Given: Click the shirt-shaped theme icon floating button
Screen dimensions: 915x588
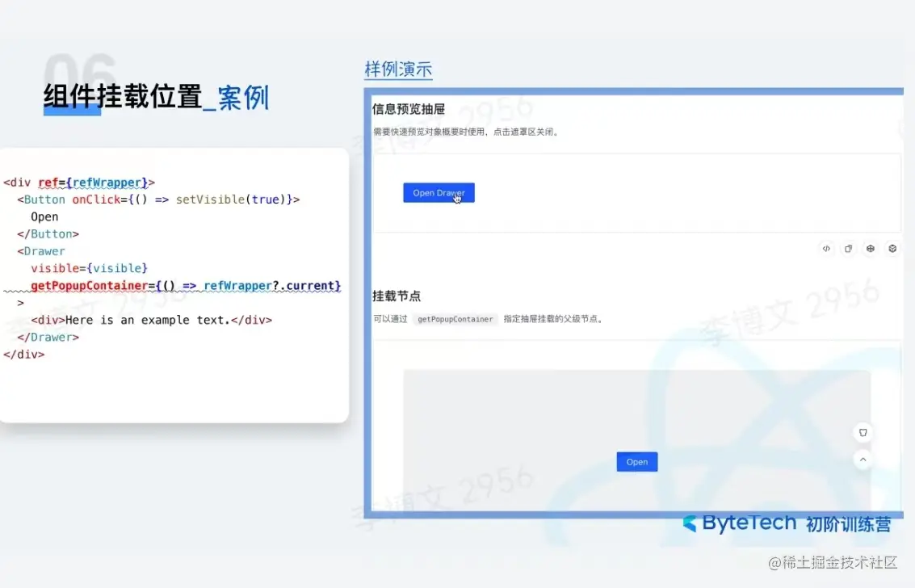Looking at the screenshot, I should tap(863, 433).
